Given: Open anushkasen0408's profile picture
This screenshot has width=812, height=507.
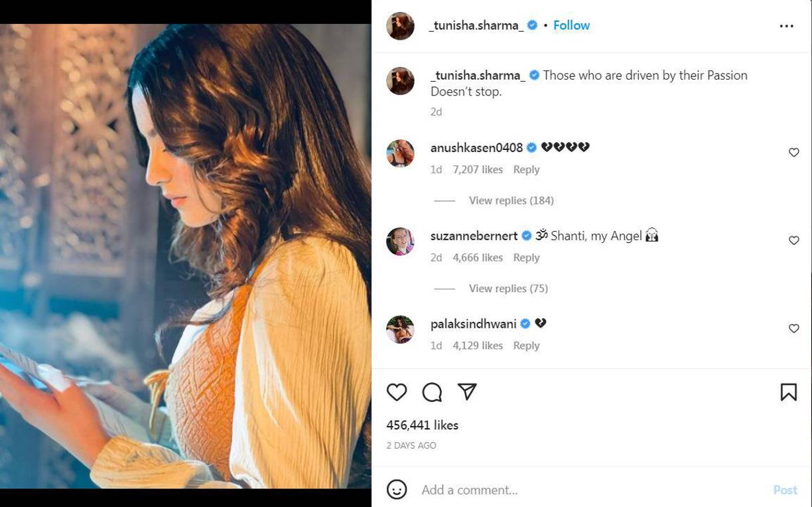Looking at the screenshot, I should pos(400,153).
